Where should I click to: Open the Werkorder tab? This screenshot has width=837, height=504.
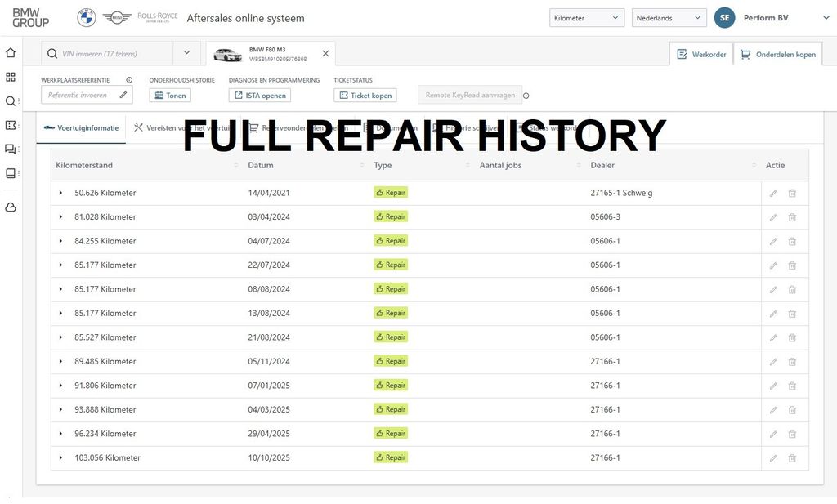pyautogui.click(x=701, y=55)
